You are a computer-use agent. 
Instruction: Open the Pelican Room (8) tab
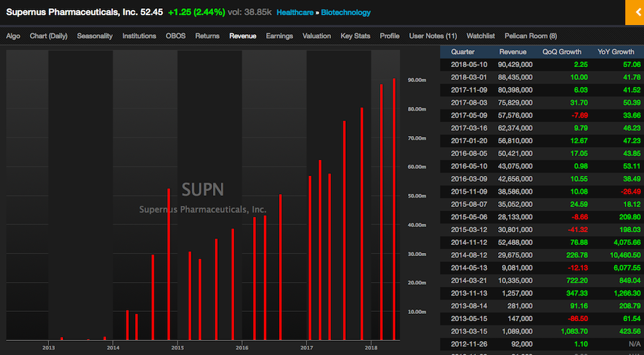pyautogui.click(x=531, y=36)
